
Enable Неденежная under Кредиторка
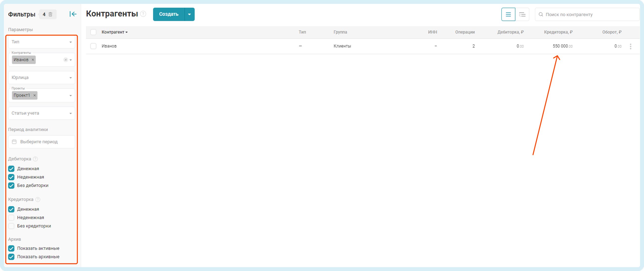(x=11, y=218)
